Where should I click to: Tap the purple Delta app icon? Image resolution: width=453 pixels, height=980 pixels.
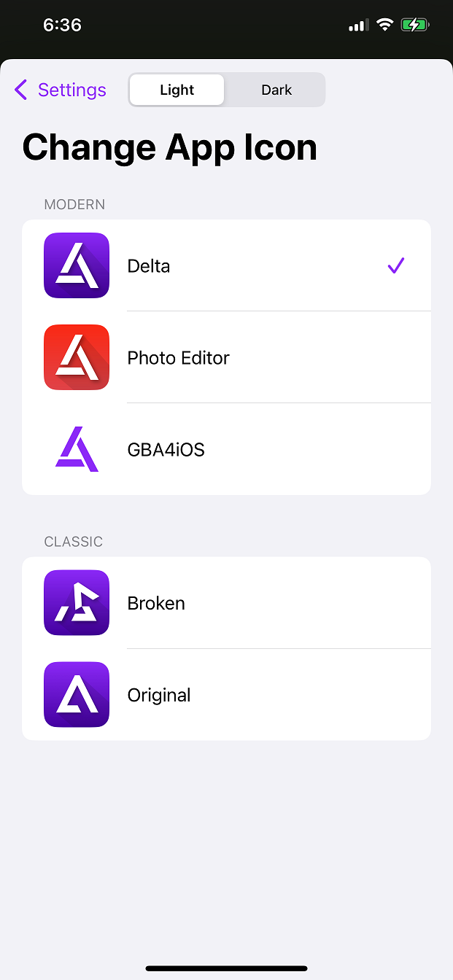point(77,265)
